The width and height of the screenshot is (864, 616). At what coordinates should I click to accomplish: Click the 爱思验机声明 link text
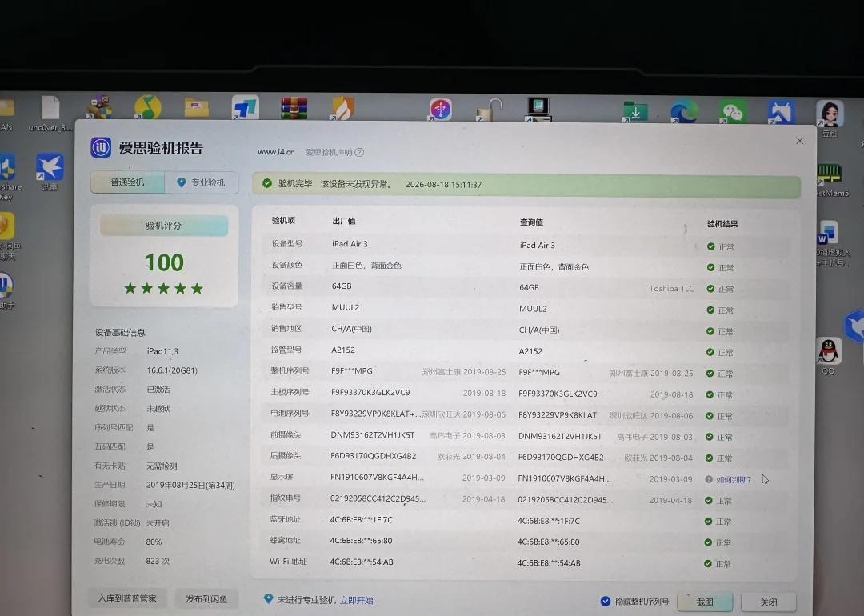coord(329,153)
